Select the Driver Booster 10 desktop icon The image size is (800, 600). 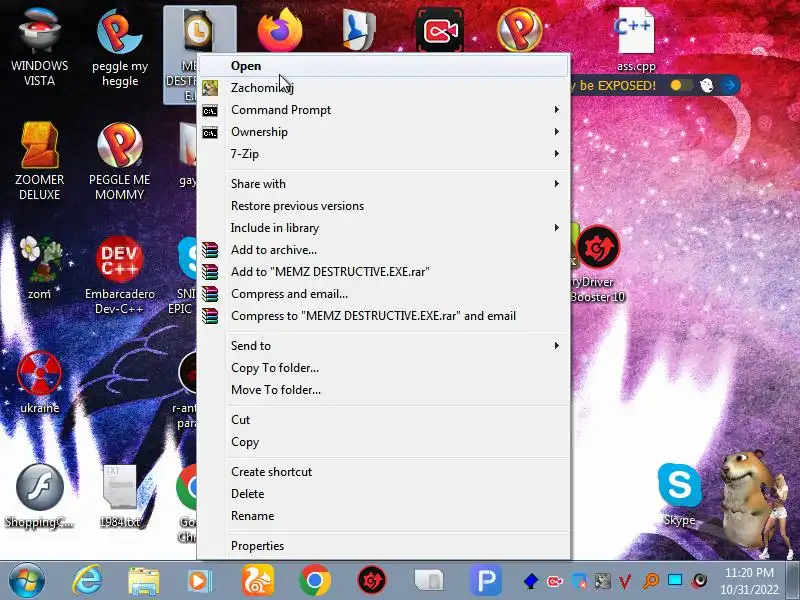(x=597, y=263)
